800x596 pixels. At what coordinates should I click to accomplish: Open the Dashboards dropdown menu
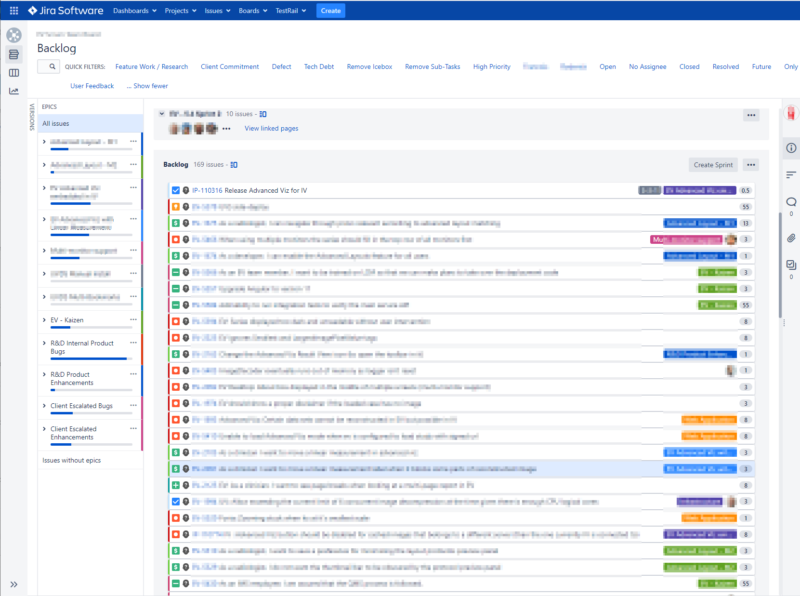pos(135,10)
